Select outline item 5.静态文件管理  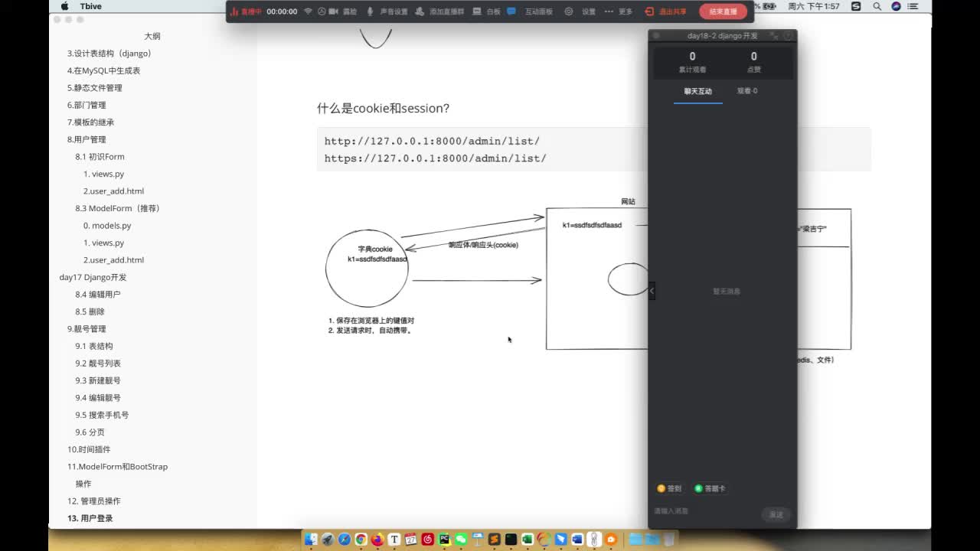[x=94, y=88]
